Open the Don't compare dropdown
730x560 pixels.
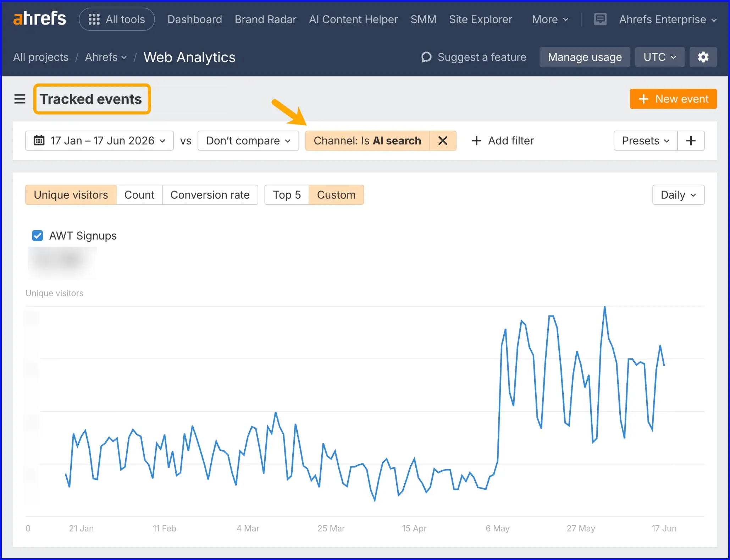[248, 141]
